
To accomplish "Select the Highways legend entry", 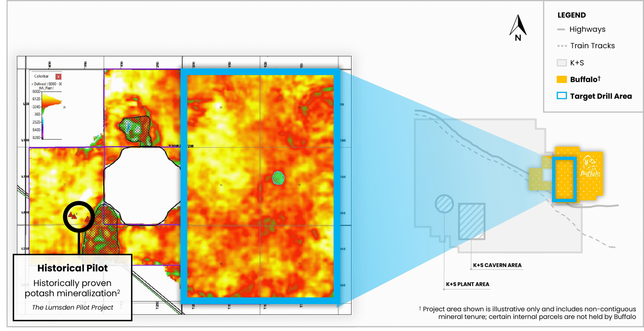I will click(587, 30).
